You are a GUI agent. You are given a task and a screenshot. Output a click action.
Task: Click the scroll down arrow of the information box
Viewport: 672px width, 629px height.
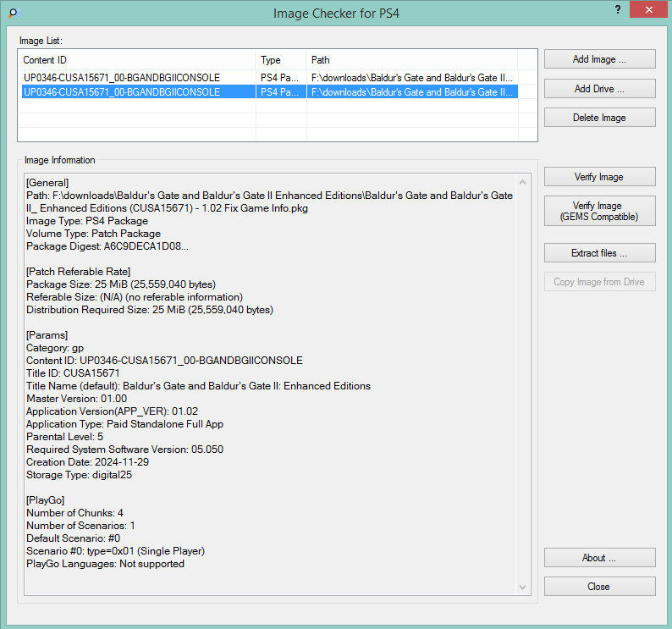(x=522, y=587)
